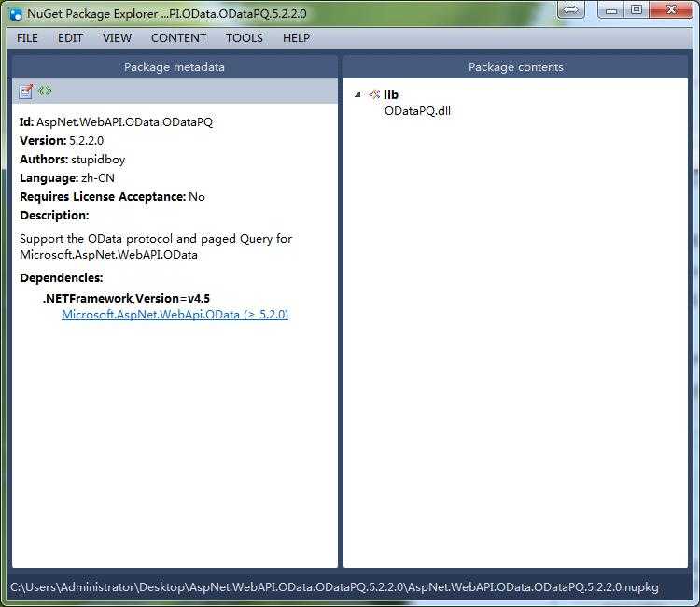
Task: Click the edit metadata source (XML) icon
Action: point(45,91)
